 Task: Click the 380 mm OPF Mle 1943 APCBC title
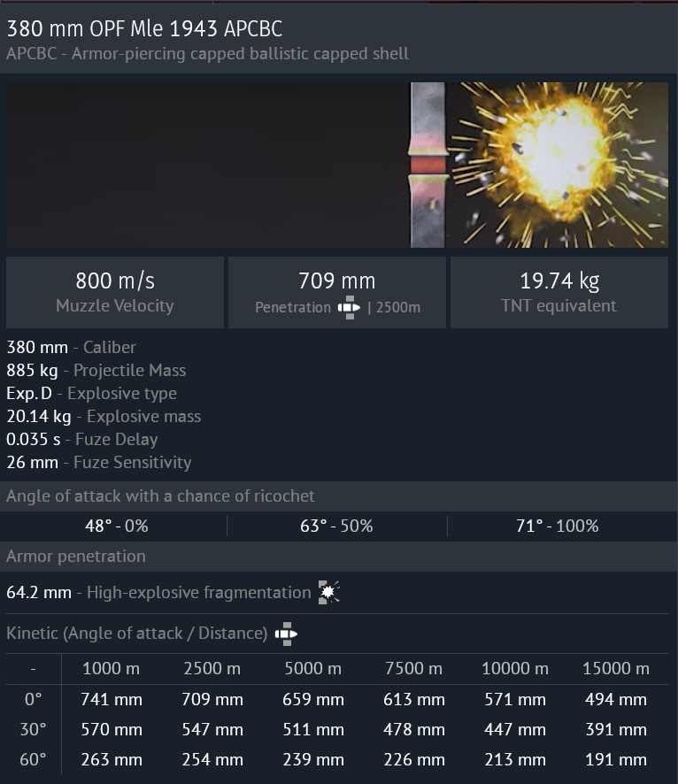point(145,29)
